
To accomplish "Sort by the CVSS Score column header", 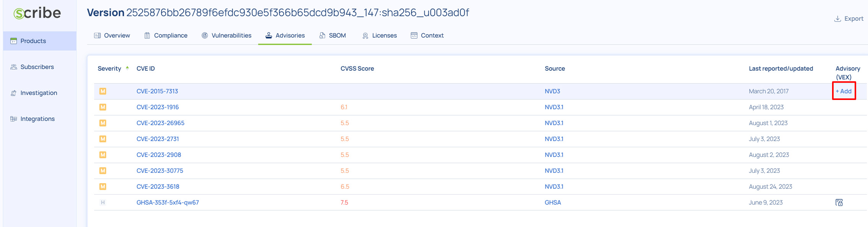I will pyautogui.click(x=357, y=69).
